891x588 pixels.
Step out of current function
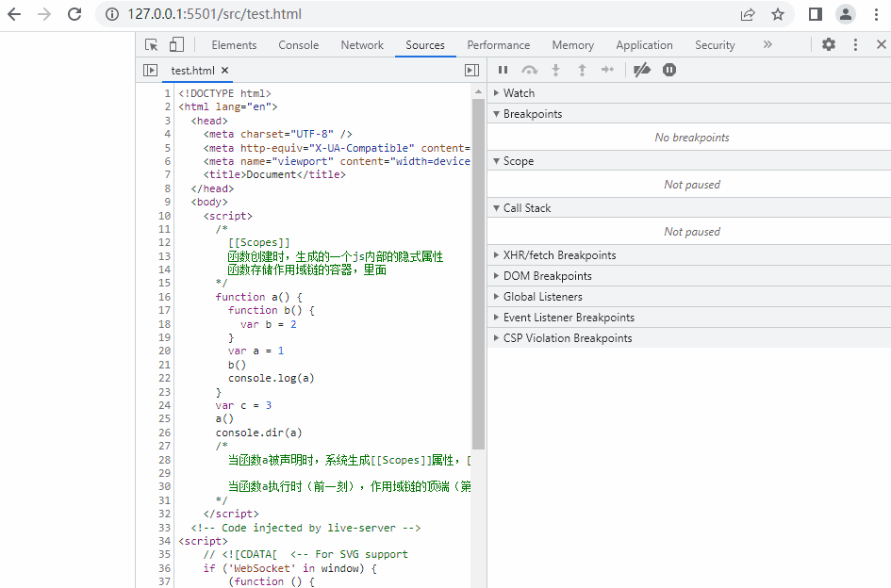pos(582,70)
